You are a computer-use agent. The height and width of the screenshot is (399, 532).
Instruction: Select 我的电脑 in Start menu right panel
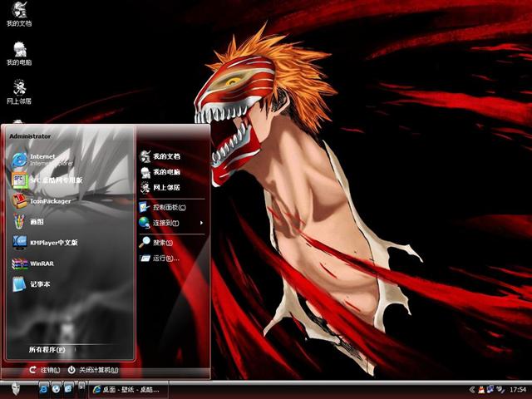(x=160, y=172)
